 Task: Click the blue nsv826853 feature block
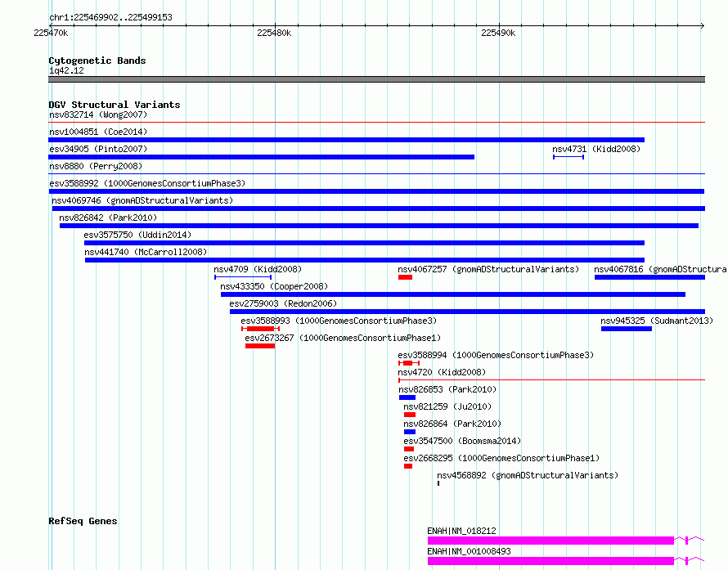(407, 397)
